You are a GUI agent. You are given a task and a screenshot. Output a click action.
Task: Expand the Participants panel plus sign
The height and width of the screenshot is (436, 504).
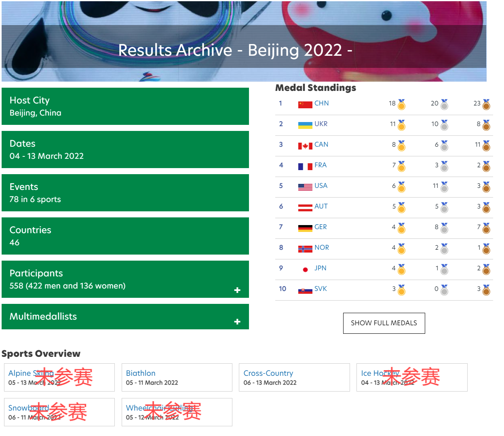(237, 290)
